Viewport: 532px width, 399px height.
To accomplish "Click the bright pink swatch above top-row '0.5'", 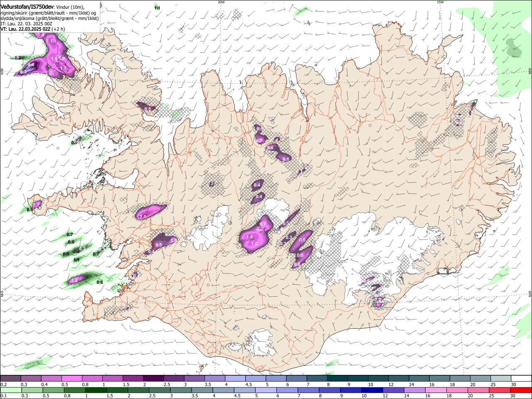I will pos(72,379).
